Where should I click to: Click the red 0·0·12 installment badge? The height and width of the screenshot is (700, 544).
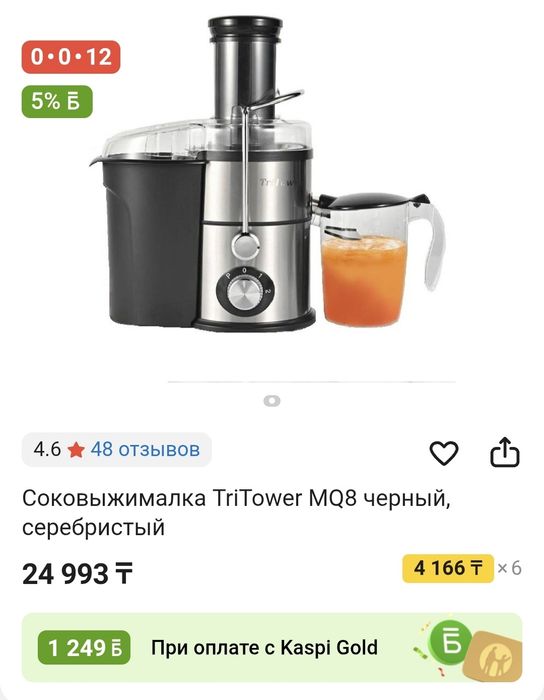(x=71, y=57)
